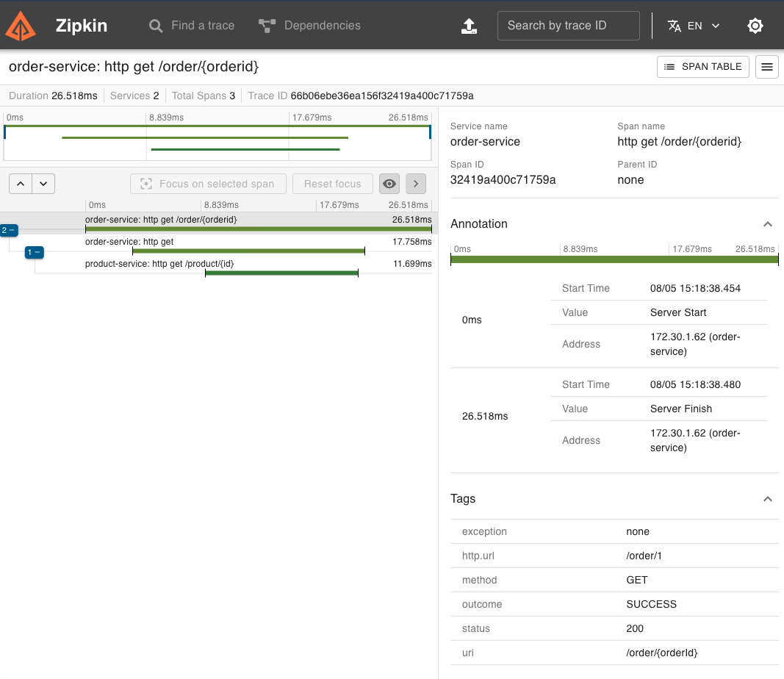Image resolution: width=784 pixels, height=679 pixels.
Task: Click the Services 2 text
Action: [x=134, y=96]
